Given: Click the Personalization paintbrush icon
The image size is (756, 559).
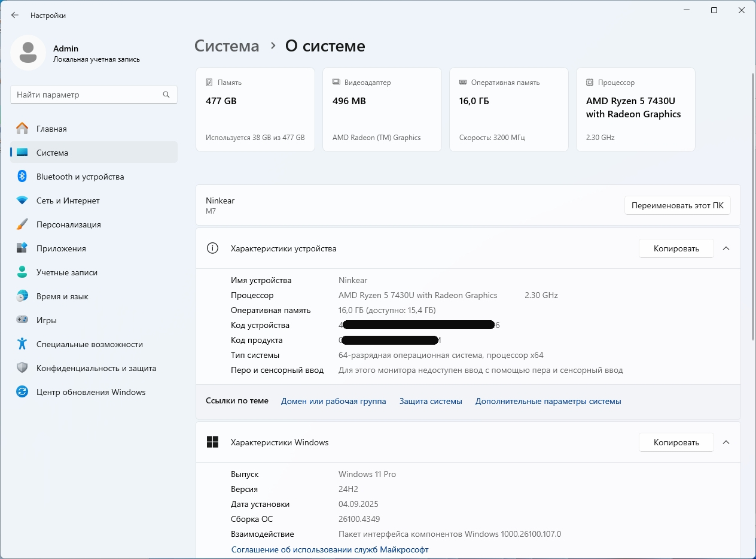Looking at the screenshot, I should (x=22, y=224).
